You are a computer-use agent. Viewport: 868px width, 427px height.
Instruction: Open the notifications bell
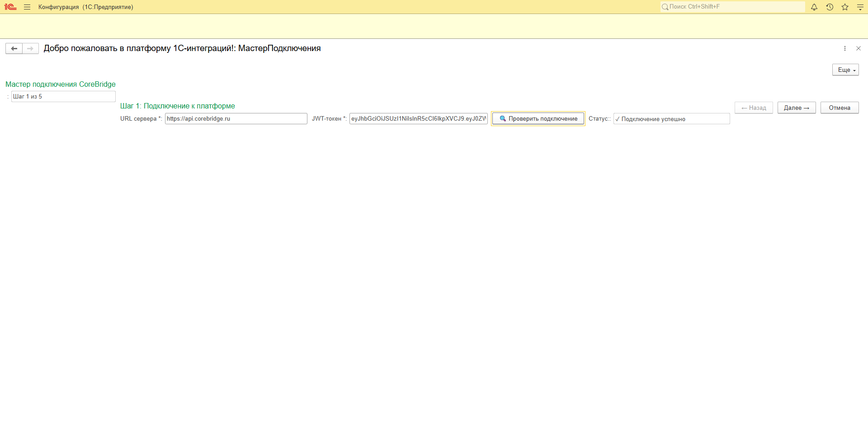point(814,7)
